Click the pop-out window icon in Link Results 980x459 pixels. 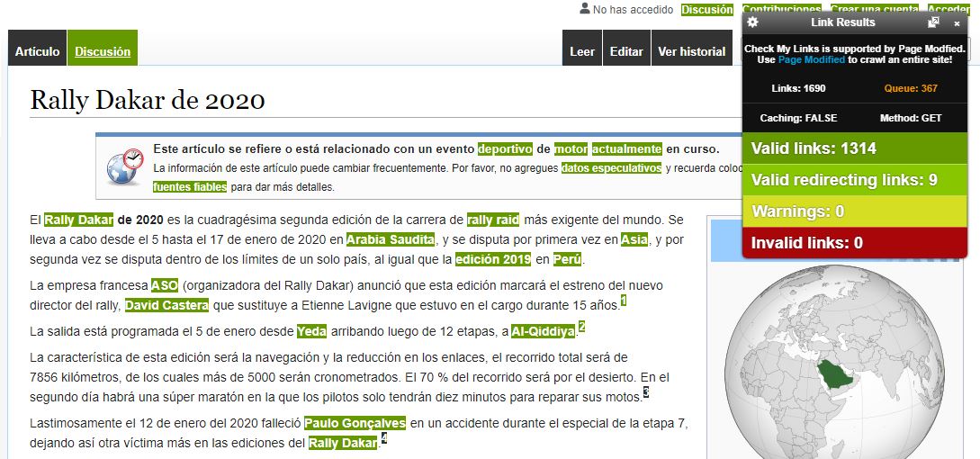pyautogui.click(x=933, y=22)
